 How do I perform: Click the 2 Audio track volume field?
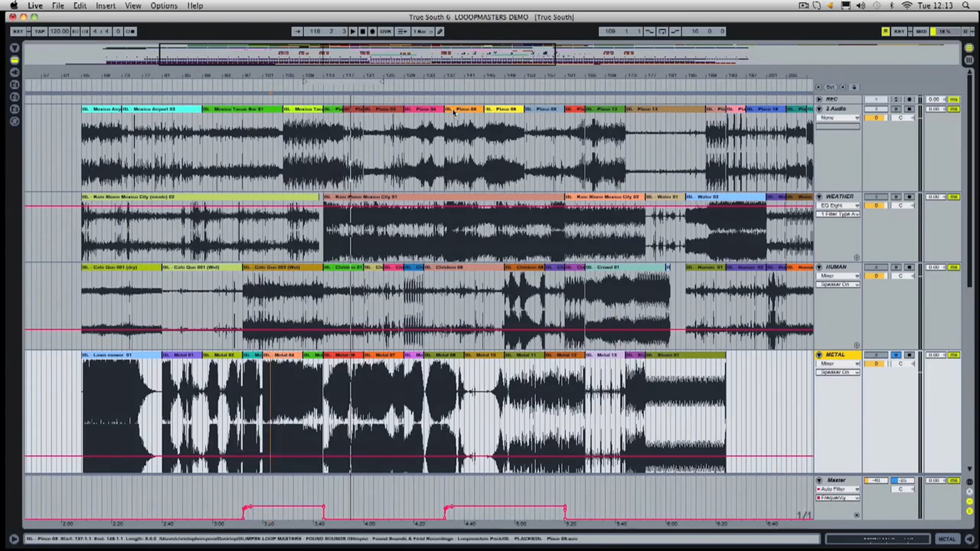(876, 118)
